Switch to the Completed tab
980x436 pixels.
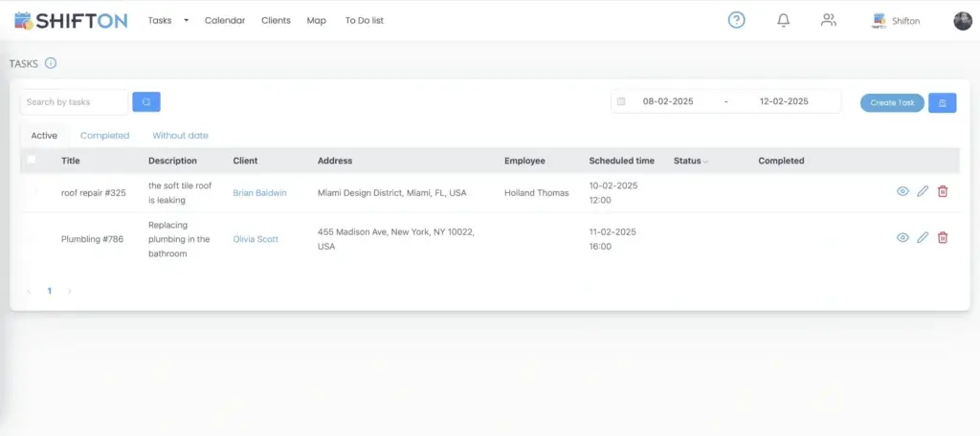[x=104, y=136]
